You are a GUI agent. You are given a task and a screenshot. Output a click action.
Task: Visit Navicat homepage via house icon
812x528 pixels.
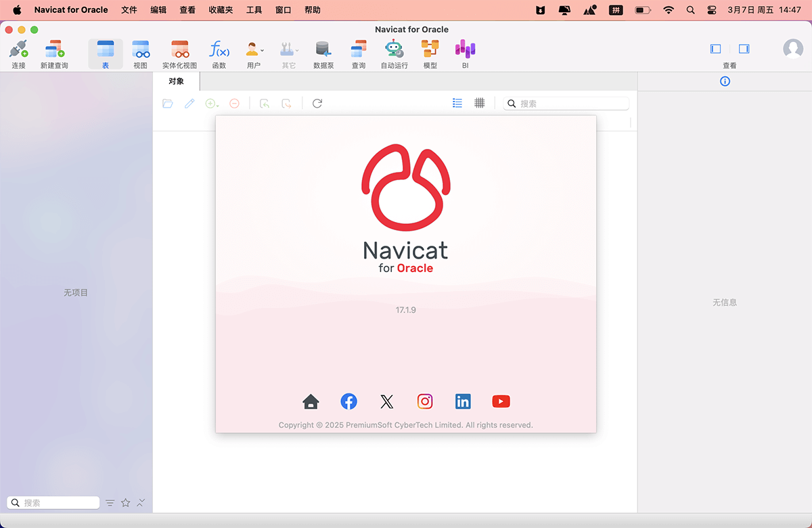tap(311, 401)
